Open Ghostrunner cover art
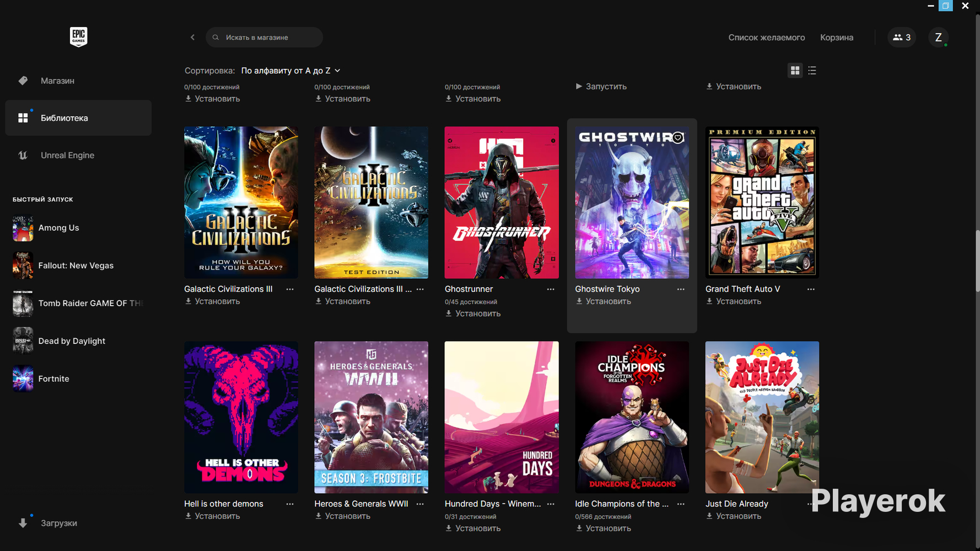This screenshot has height=551, width=980. click(x=502, y=202)
